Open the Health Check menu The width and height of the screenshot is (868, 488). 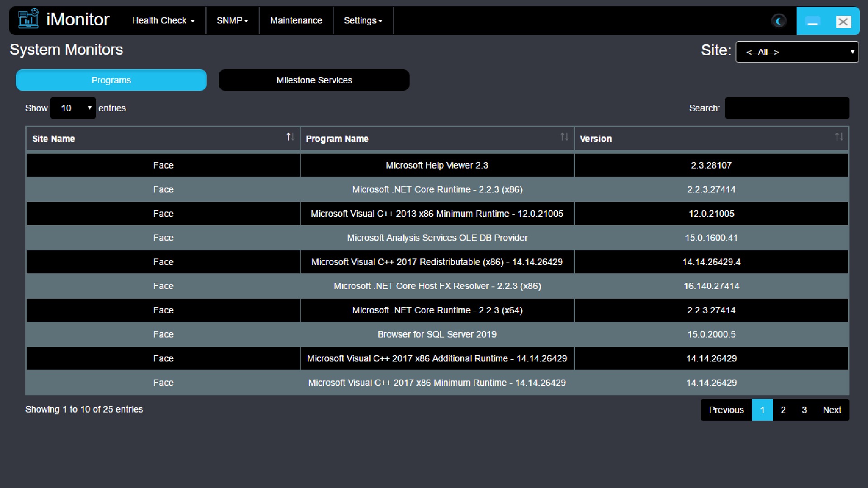tap(163, 20)
